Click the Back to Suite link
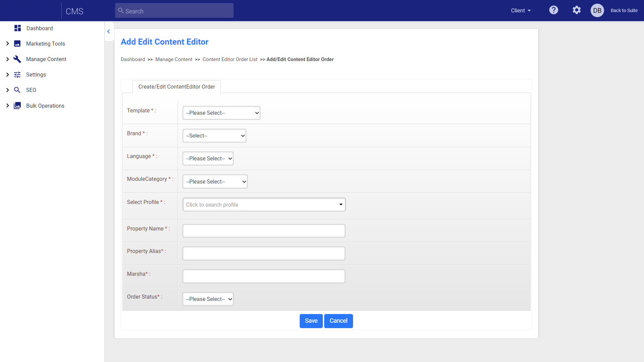 (624, 10)
